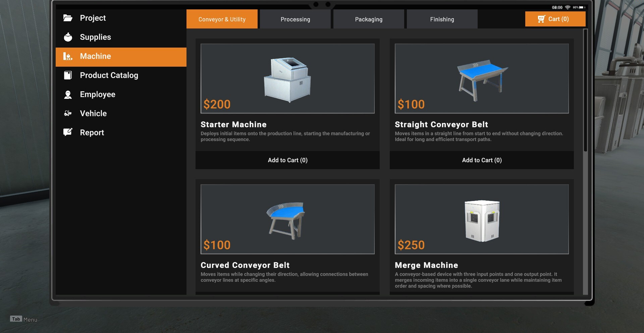Click the Vehicle forklift icon
This screenshot has width=644, height=333.
[68, 113]
